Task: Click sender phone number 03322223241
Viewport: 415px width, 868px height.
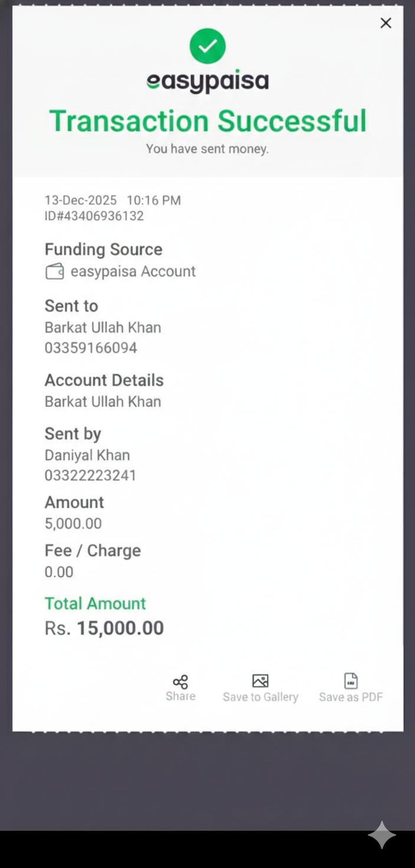Action: pos(90,475)
